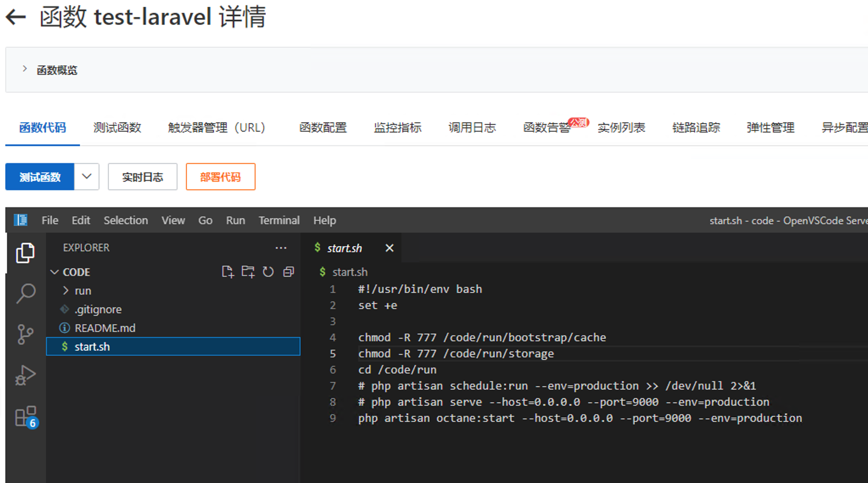Open the 函数告警 tab

tap(547, 127)
